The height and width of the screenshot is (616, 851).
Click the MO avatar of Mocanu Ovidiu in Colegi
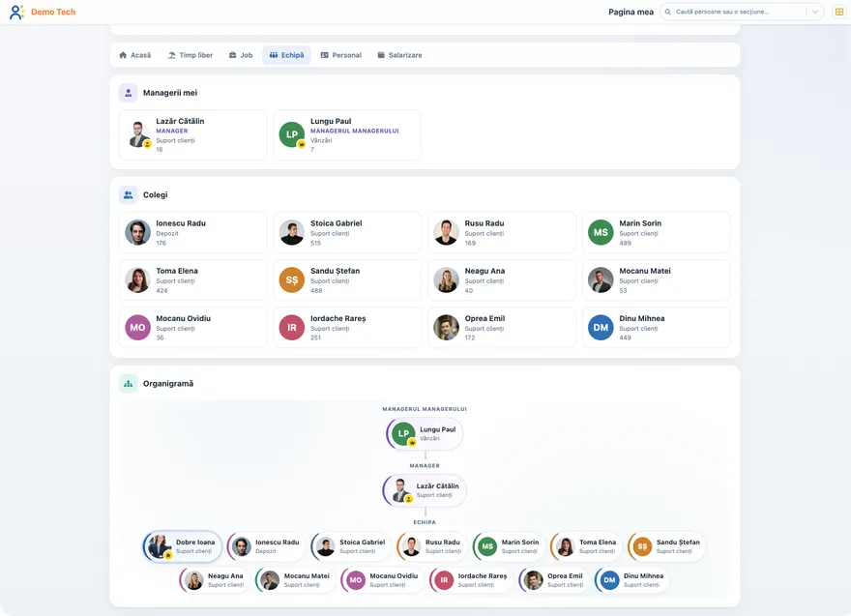pyautogui.click(x=138, y=328)
